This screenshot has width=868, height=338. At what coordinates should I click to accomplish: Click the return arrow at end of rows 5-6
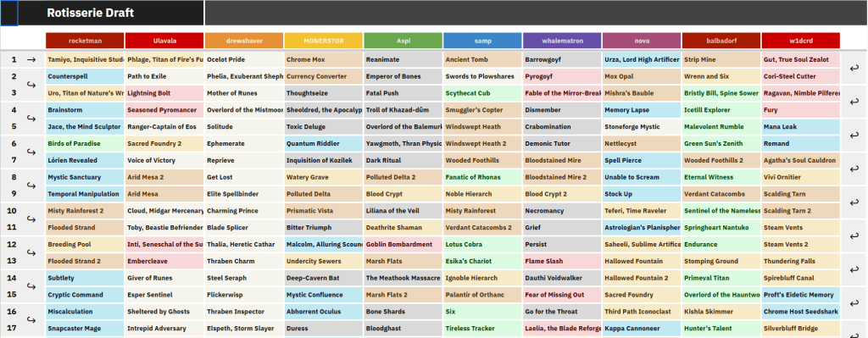[x=854, y=135]
